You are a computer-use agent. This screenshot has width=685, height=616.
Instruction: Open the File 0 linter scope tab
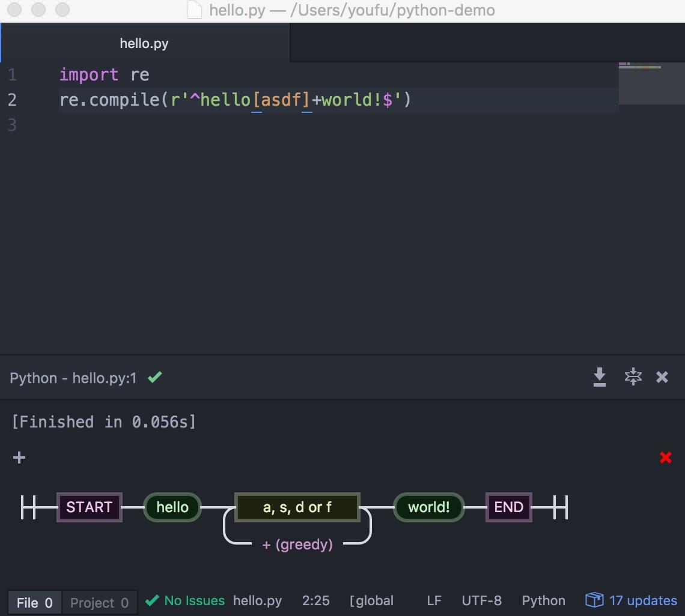pyautogui.click(x=34, y=602)
